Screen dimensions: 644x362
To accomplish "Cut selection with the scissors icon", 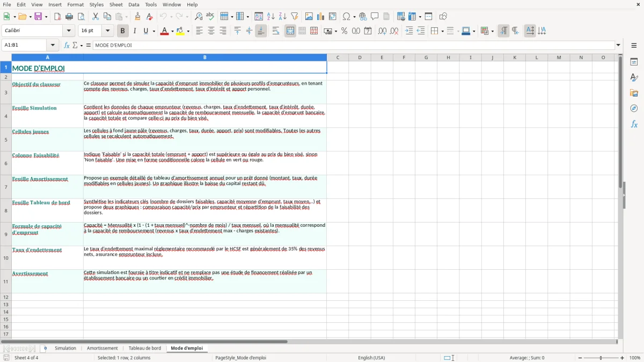I will 96,17.
